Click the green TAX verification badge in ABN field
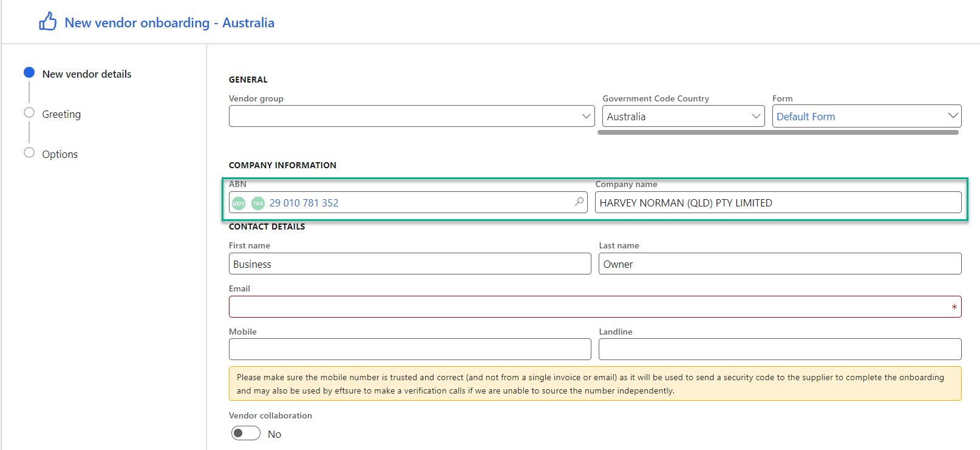The width and height of the screenshot is (980, 450). point(258,203)
